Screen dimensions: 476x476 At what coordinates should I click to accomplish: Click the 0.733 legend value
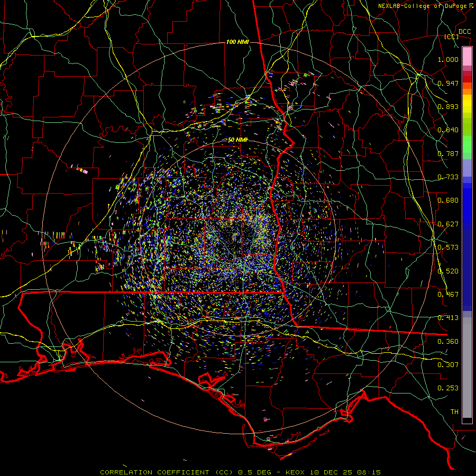coord(448,177)
